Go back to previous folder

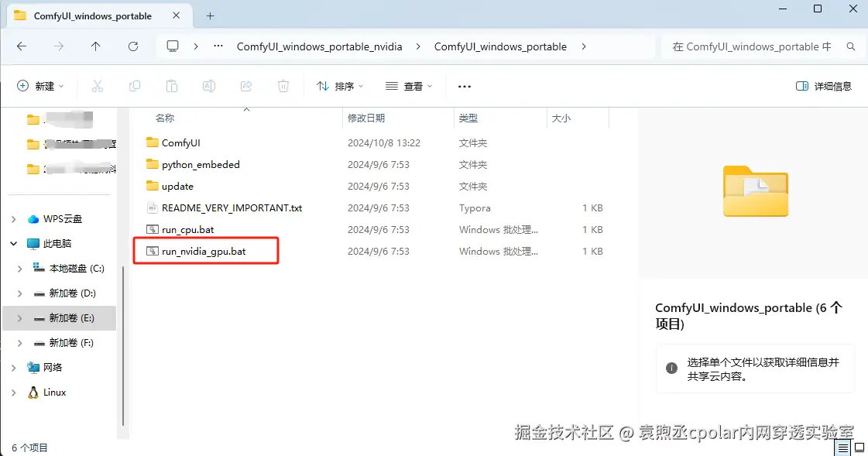tap(22, 46)
